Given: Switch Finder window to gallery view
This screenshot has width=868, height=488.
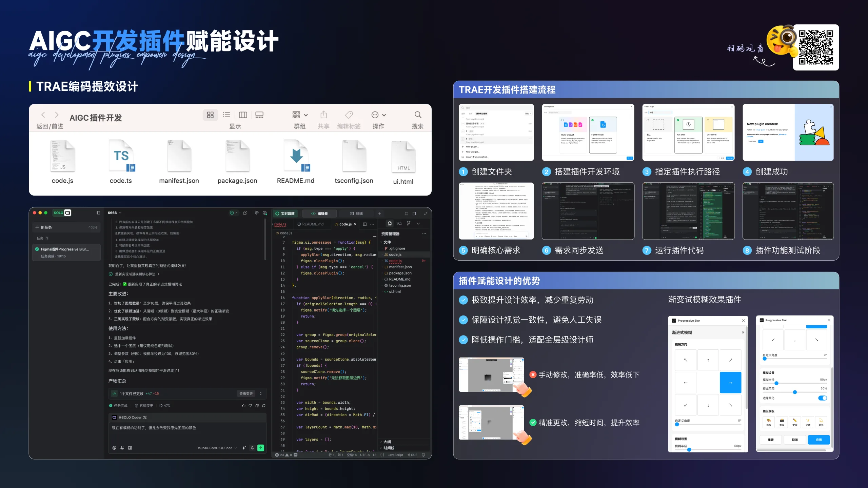Looking at the screenshot, I should click(259, 115).
